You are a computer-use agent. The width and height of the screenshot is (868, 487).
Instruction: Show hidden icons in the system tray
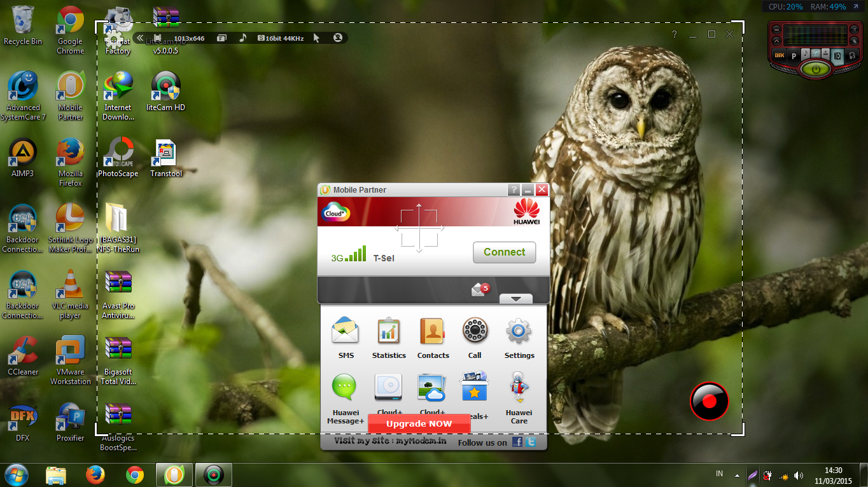(x=736, y=474)
